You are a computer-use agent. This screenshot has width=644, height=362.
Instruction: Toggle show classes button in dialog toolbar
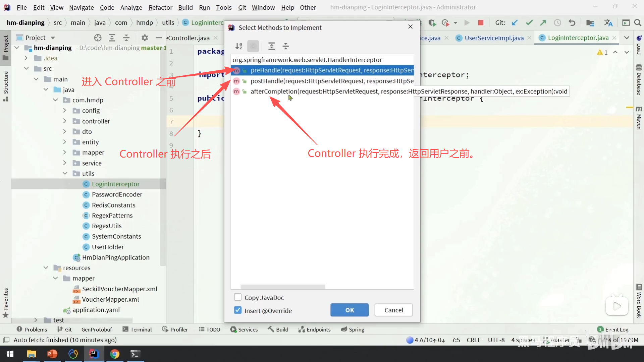tap(253, 46)
